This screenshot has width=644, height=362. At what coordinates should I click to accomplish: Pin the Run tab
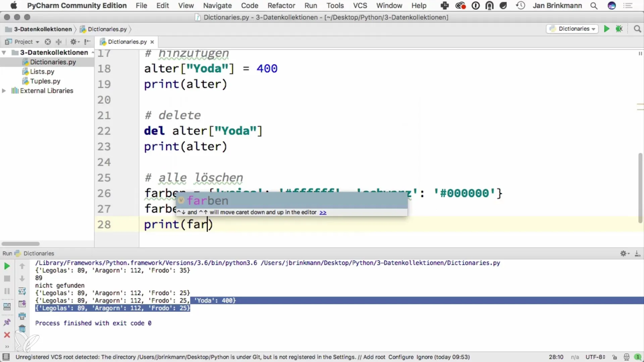click(x=7, y=322)
